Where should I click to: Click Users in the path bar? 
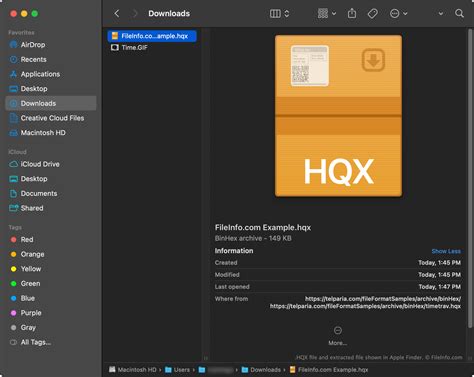pyautogui.click(x=177, y=370)
